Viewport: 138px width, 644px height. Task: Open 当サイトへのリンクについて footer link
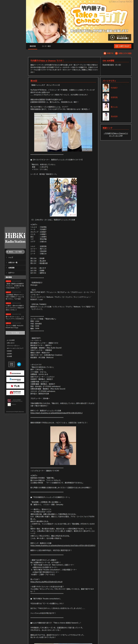pos(15,348)
